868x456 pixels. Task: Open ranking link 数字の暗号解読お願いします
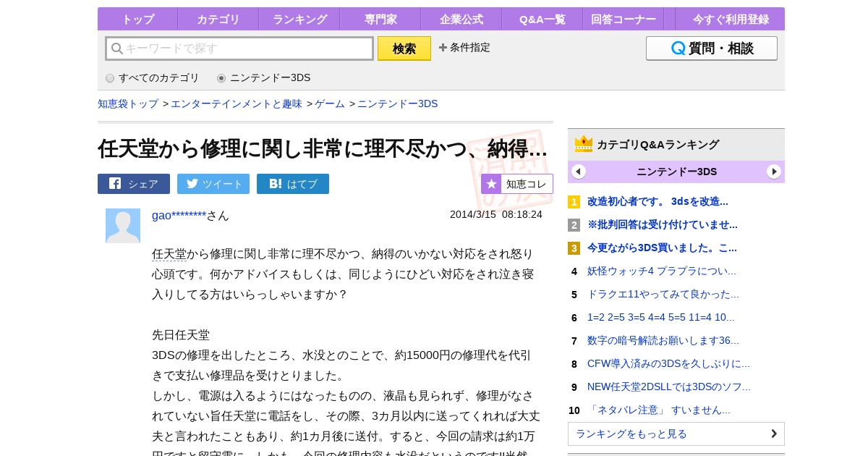[x=663, y=341]
